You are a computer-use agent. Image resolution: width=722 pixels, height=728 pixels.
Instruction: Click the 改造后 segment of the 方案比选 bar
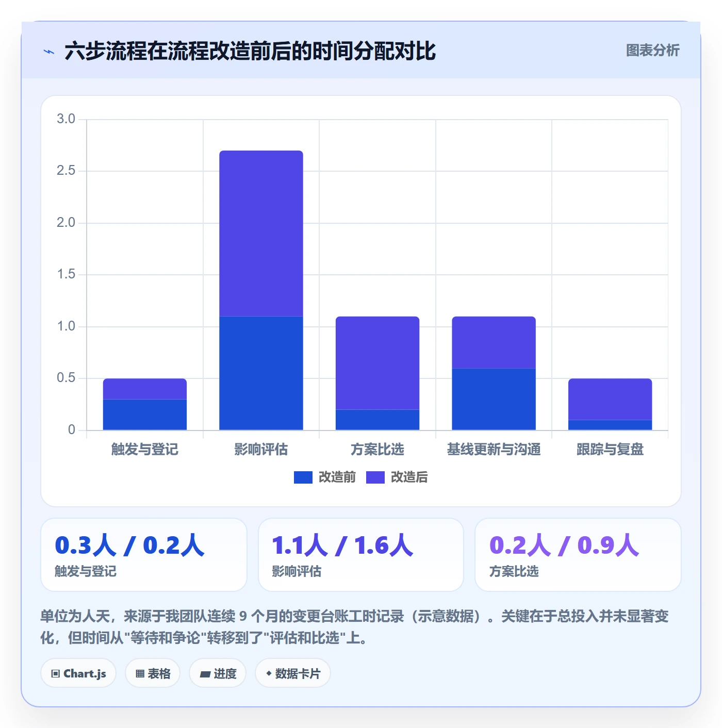(378, 363)
